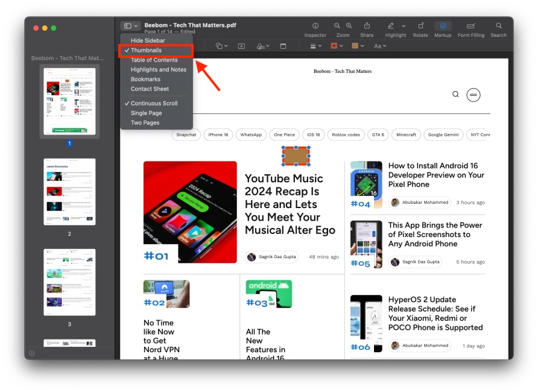The width and height of the screenshot is (538, 392).
Task: Select page 3 thumbnail in sidebar
Action: pyautogui.click(x=69, y=282)
